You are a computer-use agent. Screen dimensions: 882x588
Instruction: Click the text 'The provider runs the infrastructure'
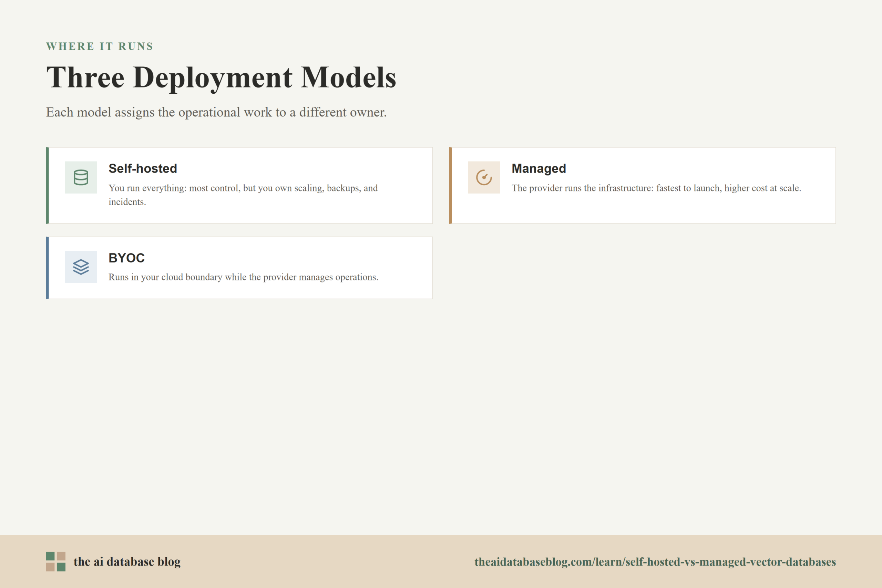click(x=582, y=188)
